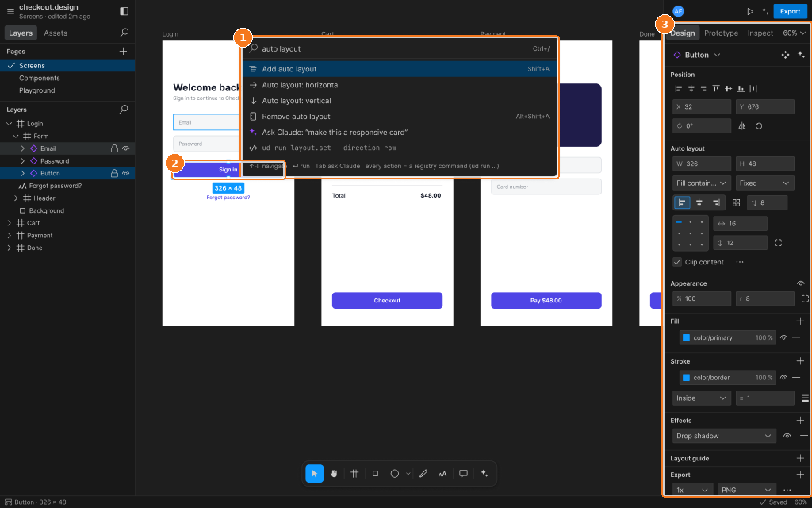Toggle the Clip content checkbox
Image resolution: width=812 pixels, height=508 pixels.
[677, 262]
